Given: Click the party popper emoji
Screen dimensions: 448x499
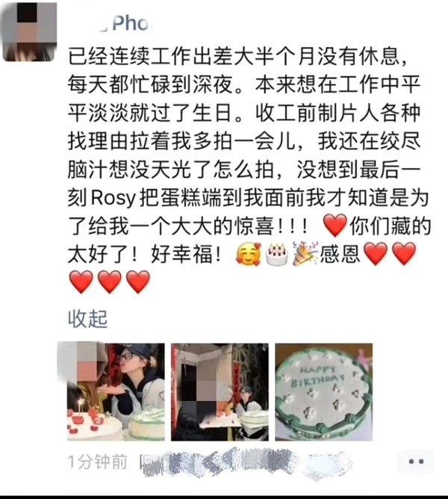Looking at the screenshot, I should point(305,253).
